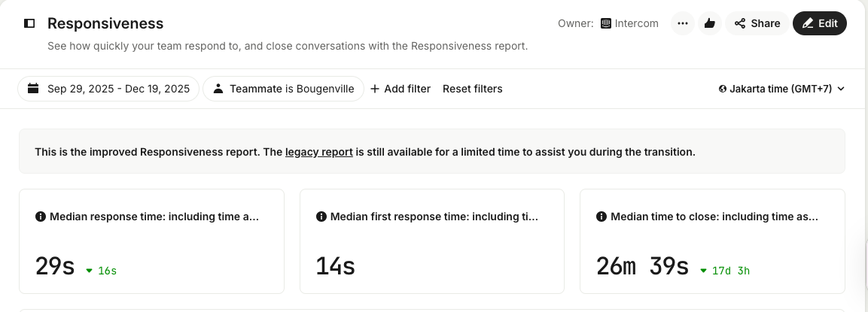Open the three-dots more options menu
This screenshot has width=868, height=312.
click(x=683, y=23)
